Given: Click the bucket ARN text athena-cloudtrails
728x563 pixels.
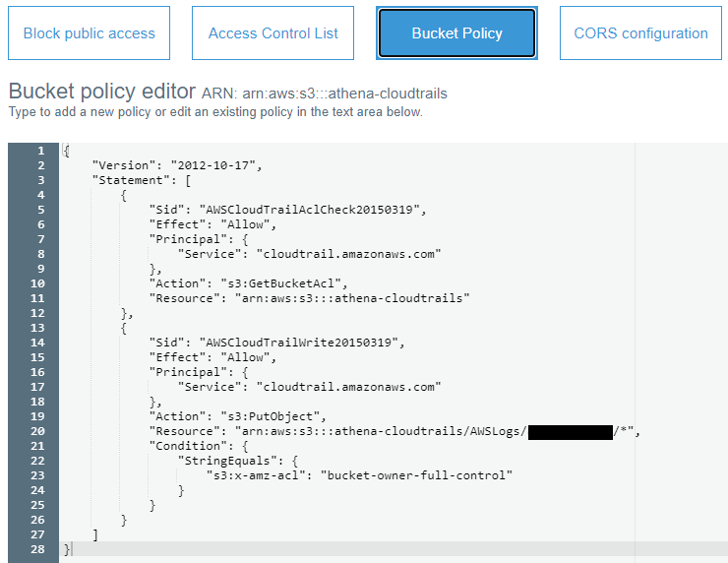Looking at the screenshot, I should [x=344, y=94].
